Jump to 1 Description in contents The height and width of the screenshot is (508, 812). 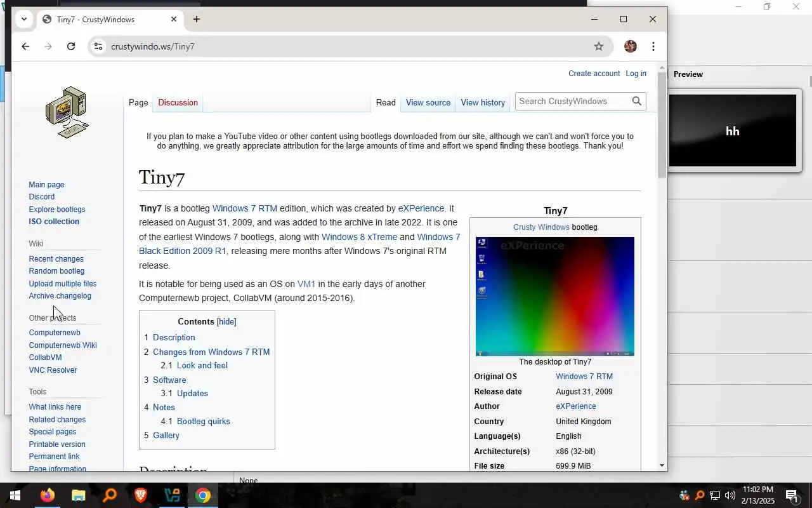point(169,338)
